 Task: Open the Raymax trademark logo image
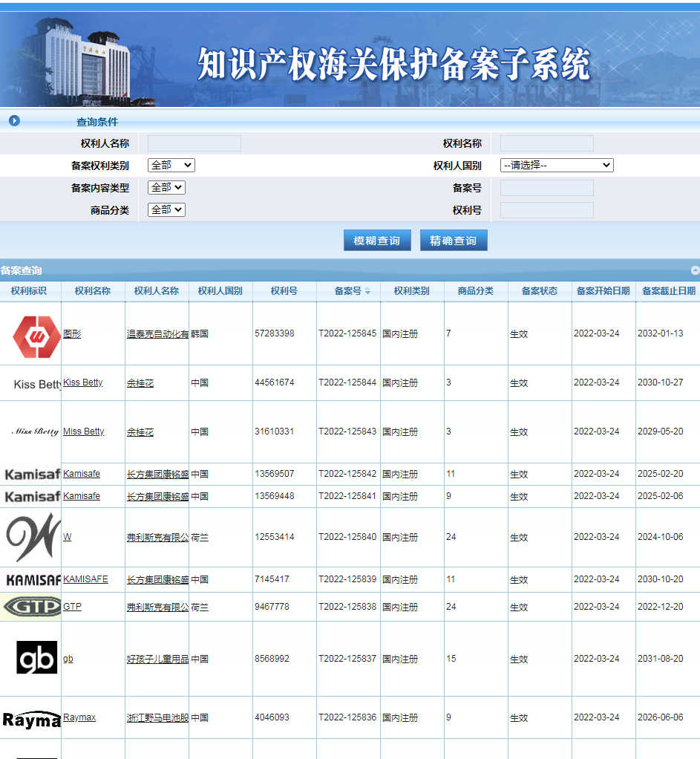(x=32, y=720)
